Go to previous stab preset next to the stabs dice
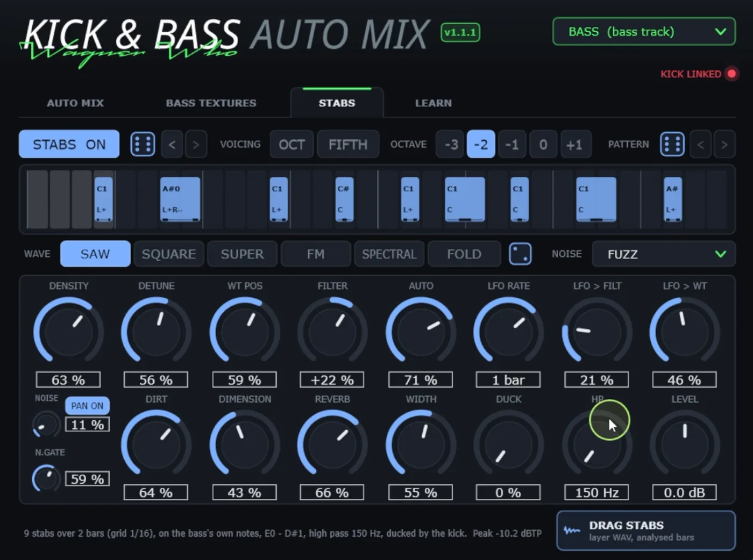 click(x=172, y=145)
